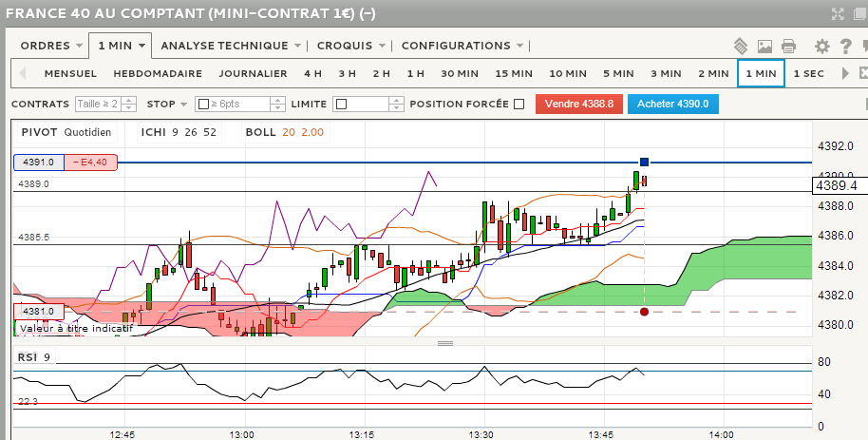Save chart as image icon

[x=765, y=46]
